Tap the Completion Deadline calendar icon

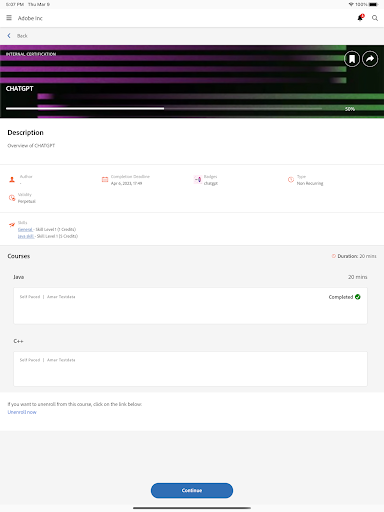tap(105, 180)
